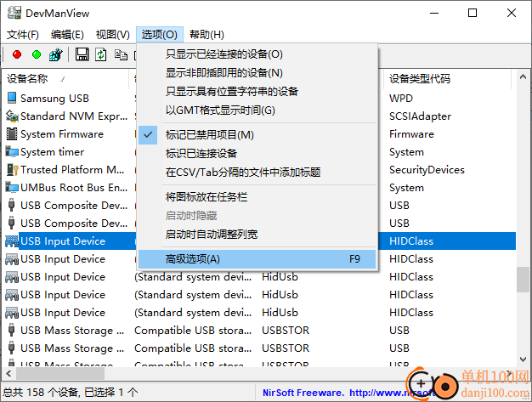
Task: Click the UMBus Root Bus icon
Action: (12, 187)
